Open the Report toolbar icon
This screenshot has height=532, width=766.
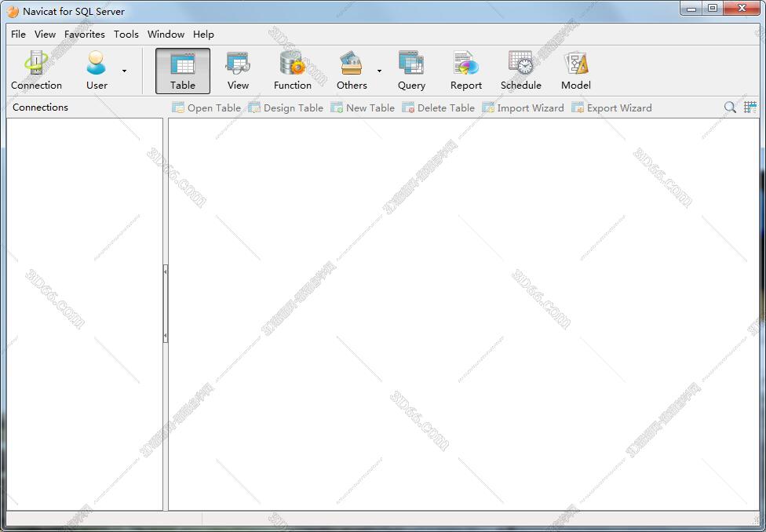coord(466,71)
